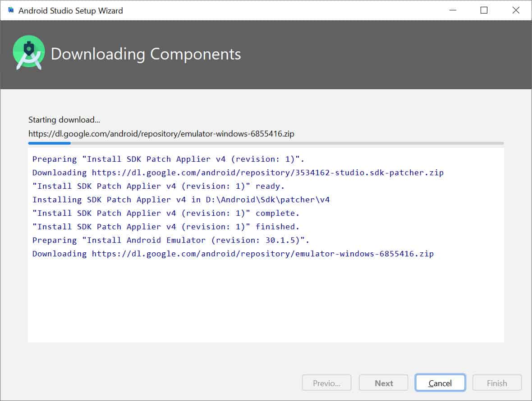Click the 'Android Studio Setup Wizard' title text
This screenshot has height=401, width=532.
70,10
